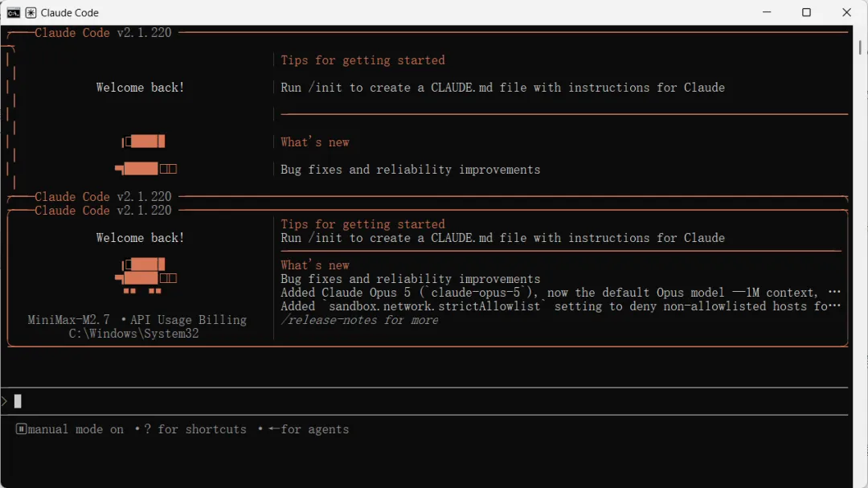Click the "← for agents" hint

[309, 429]
